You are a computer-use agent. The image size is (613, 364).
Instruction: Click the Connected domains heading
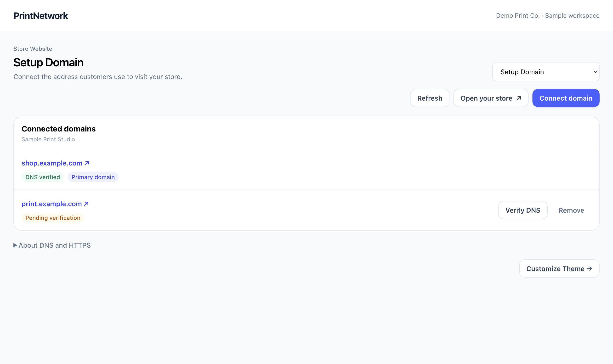pyautogui.click(x=59, y=129)
